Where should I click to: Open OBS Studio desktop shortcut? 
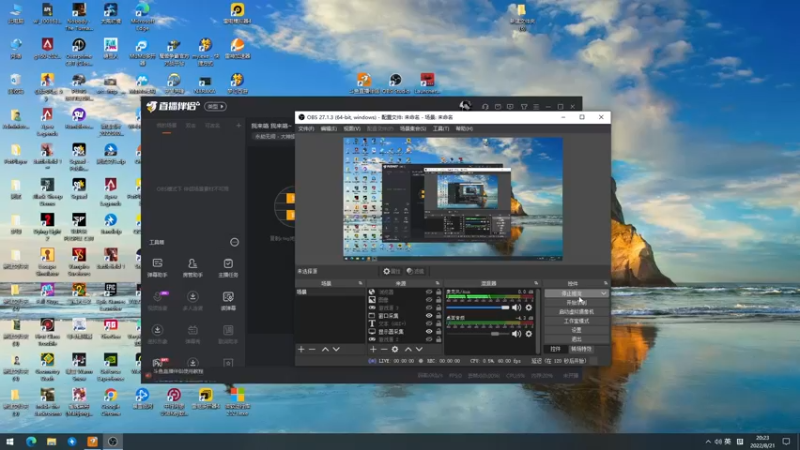[x=395, y=83]
